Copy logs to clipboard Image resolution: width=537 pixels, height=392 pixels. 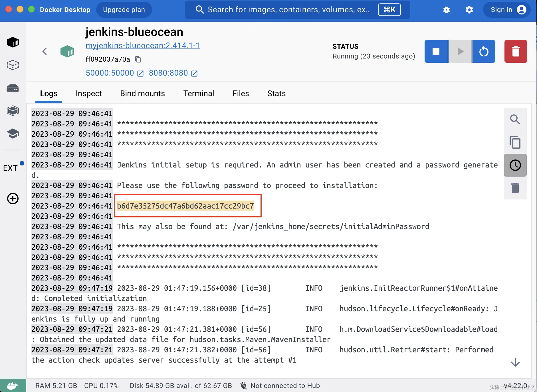click(515, 142)
